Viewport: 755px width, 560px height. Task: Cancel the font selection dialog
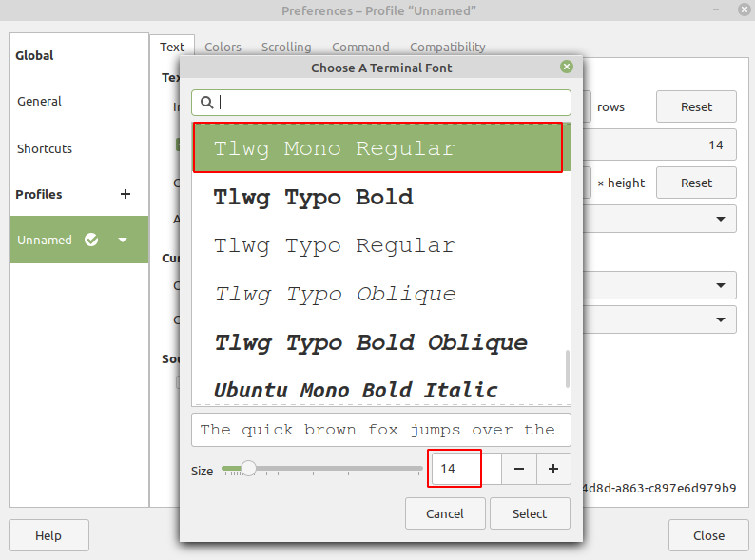(x=445, y=513)
